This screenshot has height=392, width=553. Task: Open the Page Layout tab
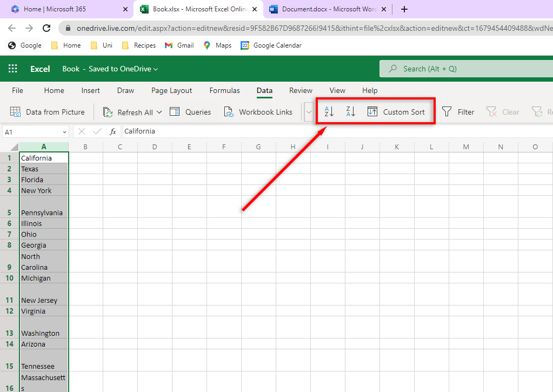(172, 90)
